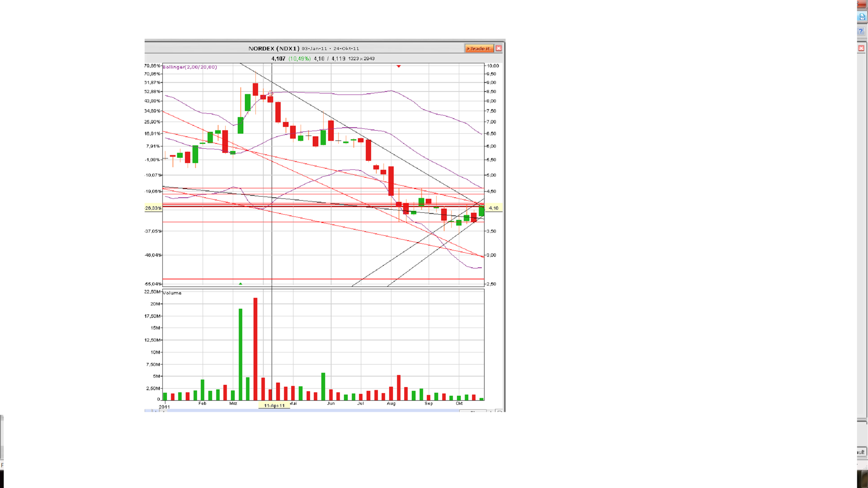Click the red triangle marker above August

[399, 66]
